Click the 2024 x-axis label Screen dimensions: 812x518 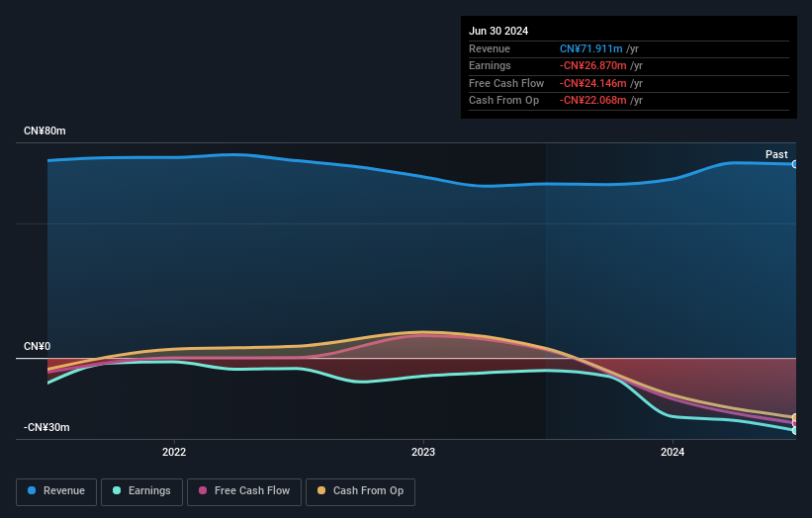pos(673,452)
